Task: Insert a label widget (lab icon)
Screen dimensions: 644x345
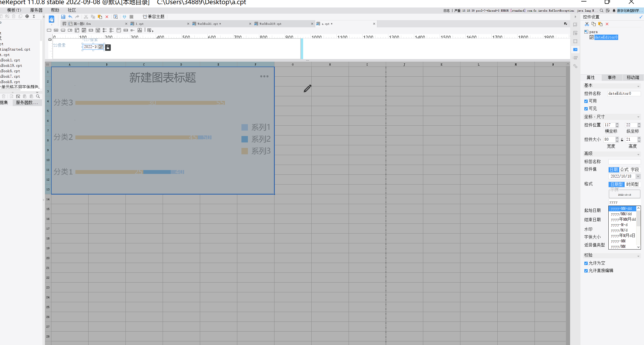Action: 56,30
